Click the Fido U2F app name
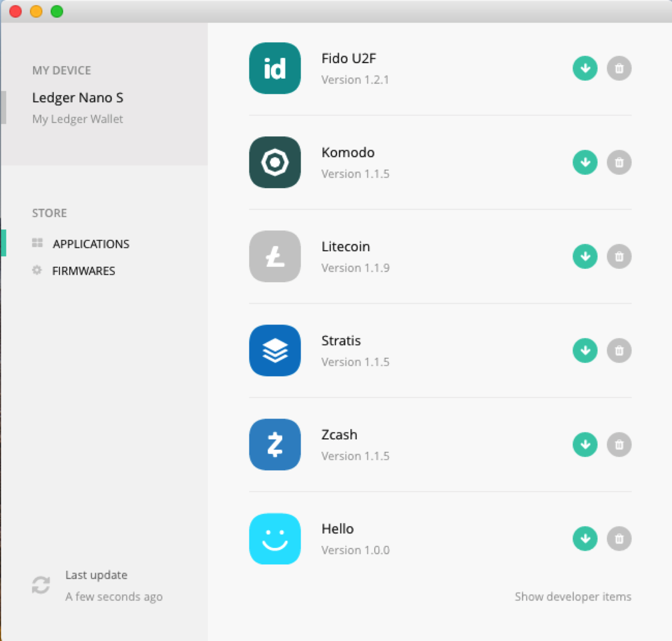 [349, 58]
